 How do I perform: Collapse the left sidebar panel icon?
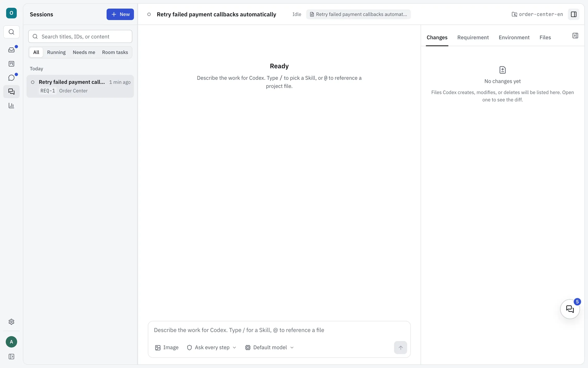(x=11, y=357)
